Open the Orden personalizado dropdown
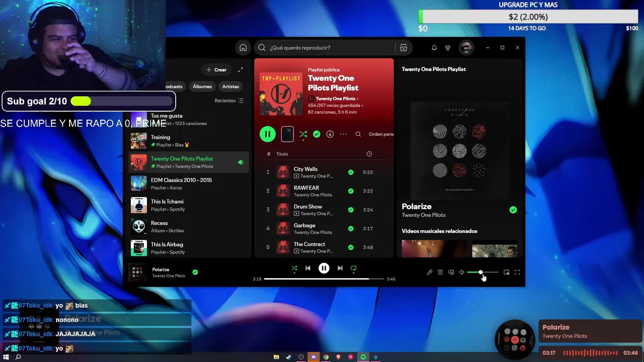This screenshot has height=362, width=644. pos(381,134)
